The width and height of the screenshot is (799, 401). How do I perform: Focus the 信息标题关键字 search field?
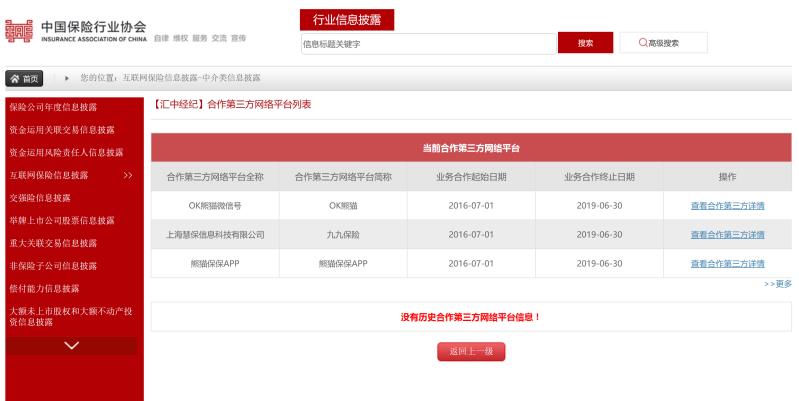429,44
